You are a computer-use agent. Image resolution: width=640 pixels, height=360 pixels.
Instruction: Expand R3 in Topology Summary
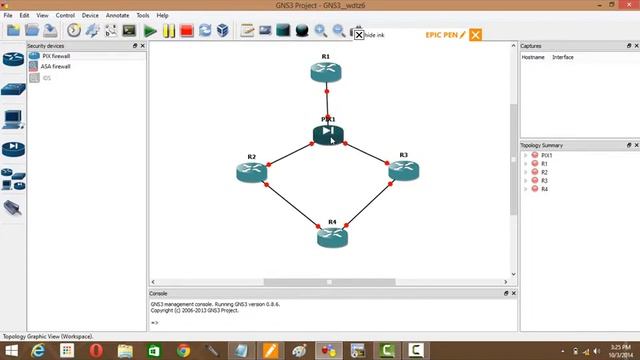click(526, 180)
